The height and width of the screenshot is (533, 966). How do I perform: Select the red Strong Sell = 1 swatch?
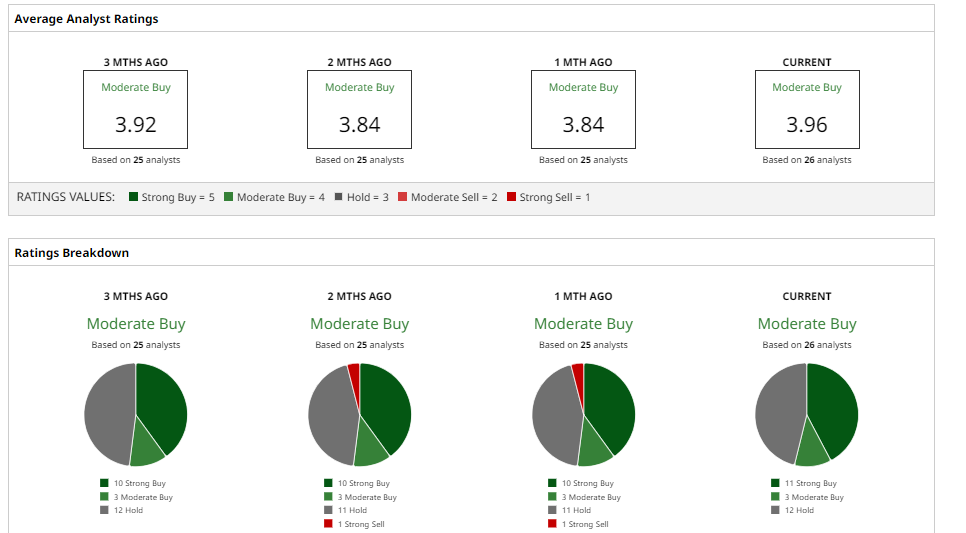pos(511,198)
